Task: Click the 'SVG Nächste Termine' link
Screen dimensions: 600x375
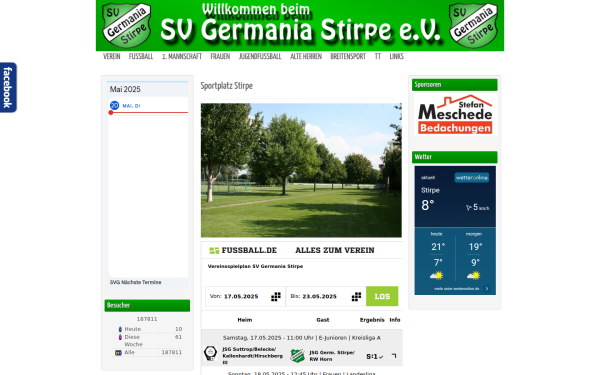Action: [x=135, y=282]
